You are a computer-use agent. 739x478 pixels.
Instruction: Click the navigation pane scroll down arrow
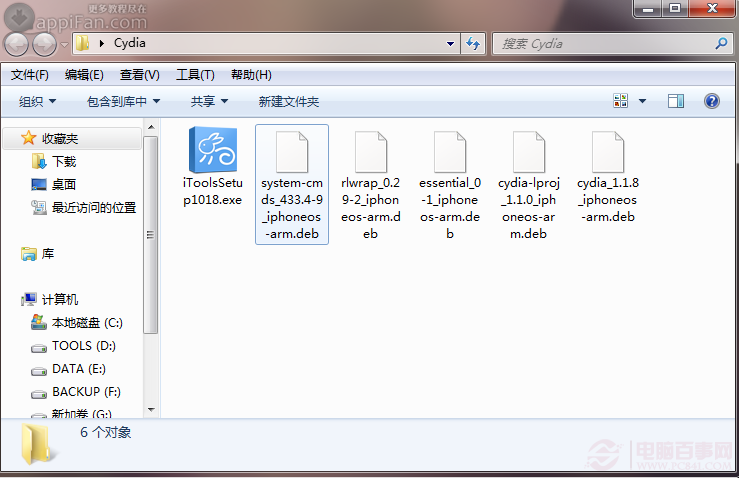[151, 410]
